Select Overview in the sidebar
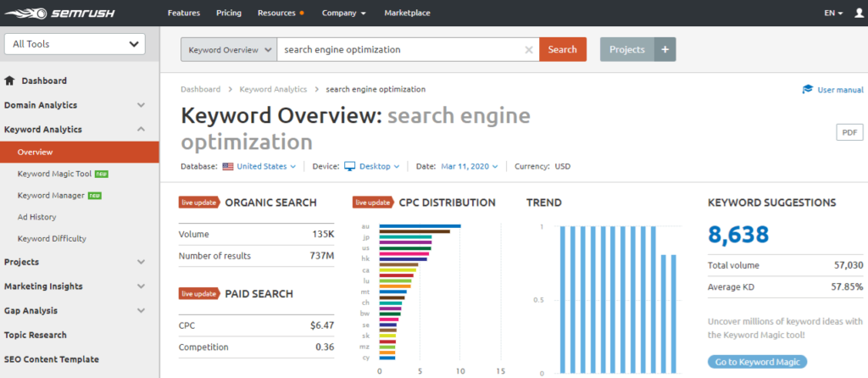 pos(79,152)
